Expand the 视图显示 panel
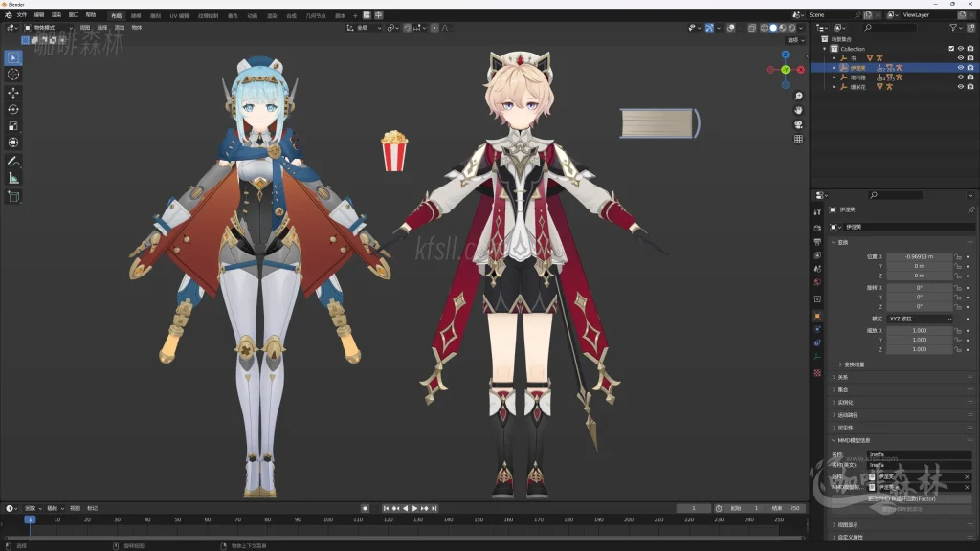980x551 pixels. tap(846, 525)
